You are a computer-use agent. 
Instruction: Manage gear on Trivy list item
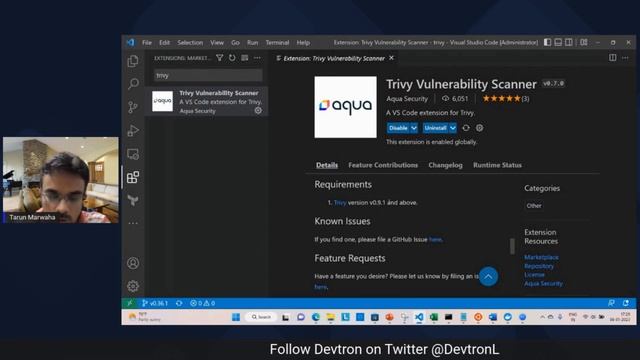(x=258, y=111)
